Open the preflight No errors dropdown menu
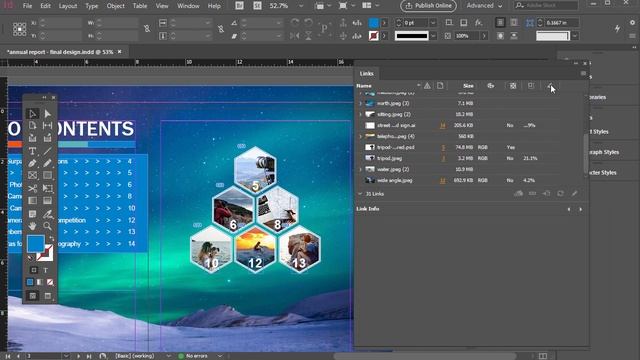This screenshot has height=360, width=640. coord(220,356)
